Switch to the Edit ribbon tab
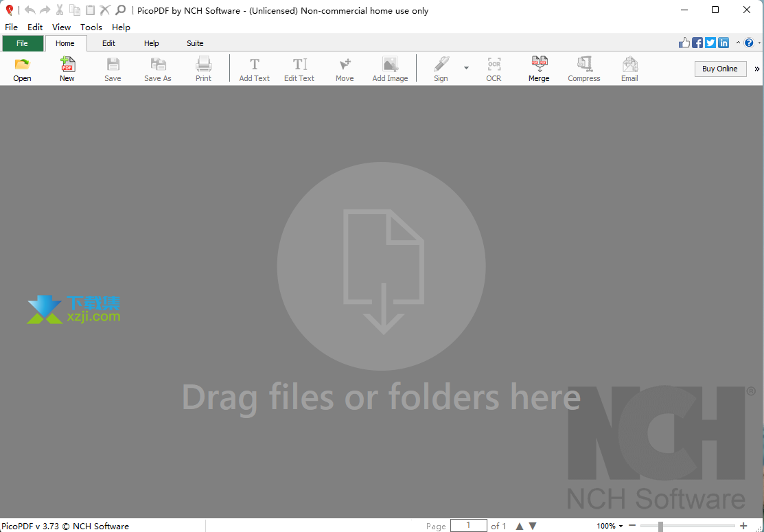Image resolution: width=764 pixels, height=532 pixels. pyautogui.click(x=108, y=43)
